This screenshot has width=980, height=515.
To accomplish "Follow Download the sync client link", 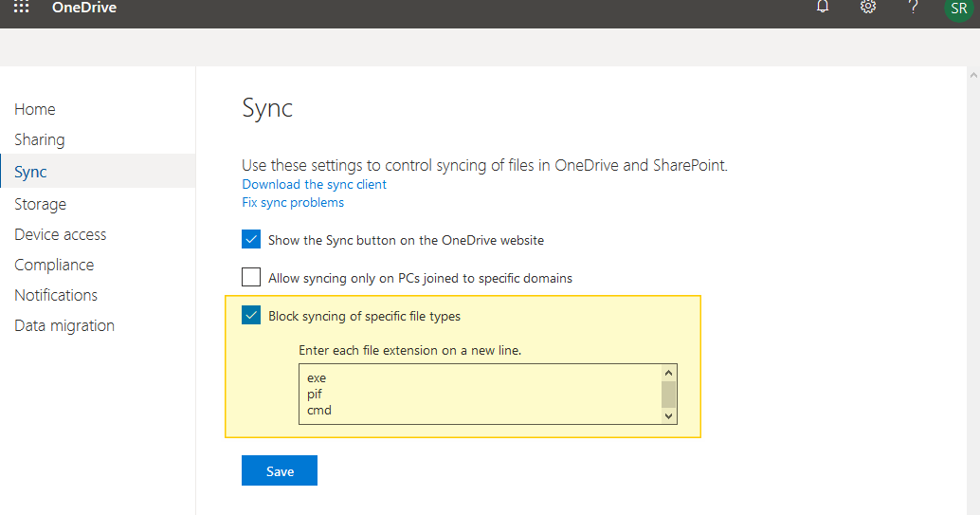I will [314, 184].
